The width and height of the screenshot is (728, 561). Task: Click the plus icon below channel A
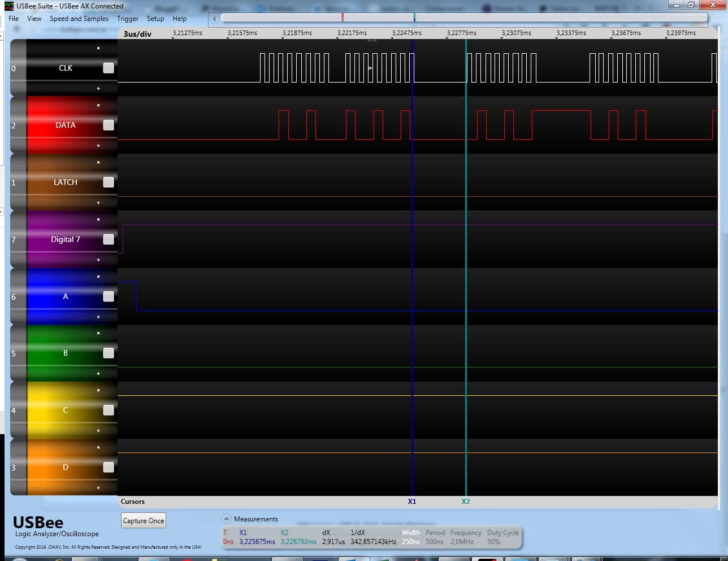point(98,317)
